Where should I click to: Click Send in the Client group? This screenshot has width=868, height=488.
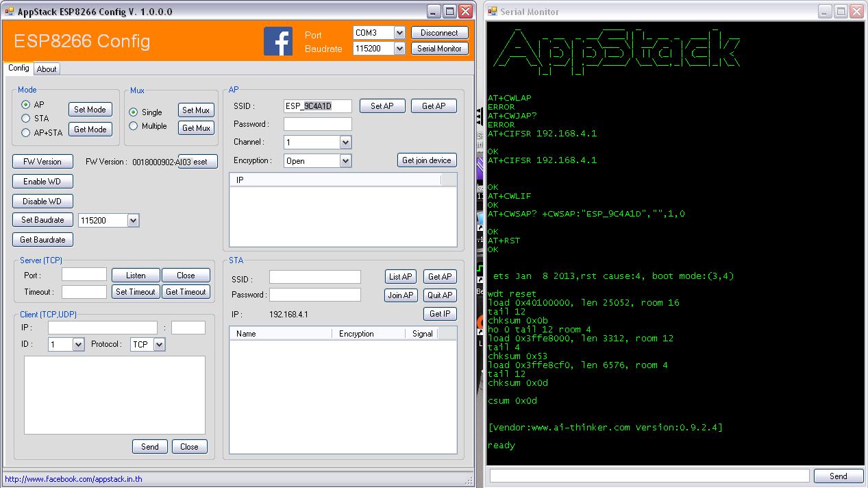pos(150,447)
